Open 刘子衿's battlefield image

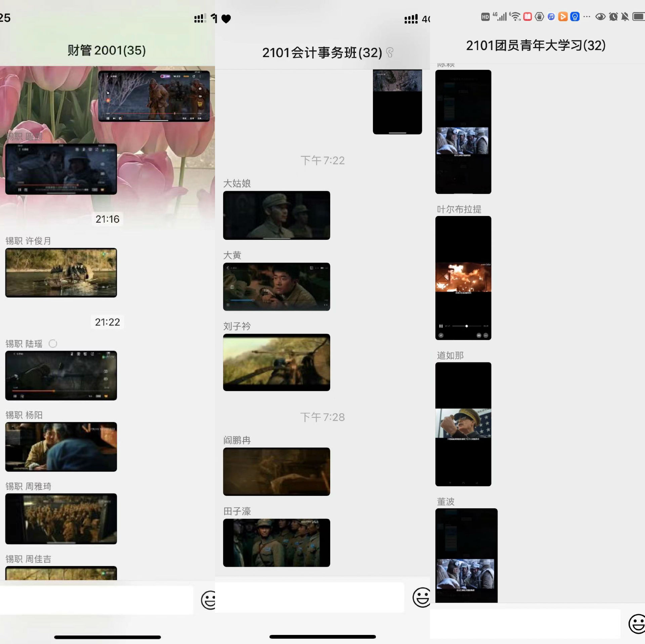point(276,362)
